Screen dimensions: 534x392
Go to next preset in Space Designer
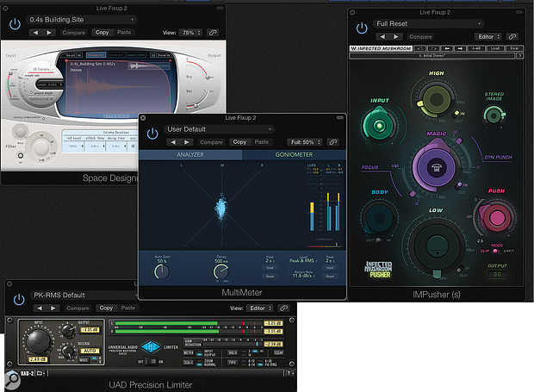pyautogui.click(x=49, y=33)
